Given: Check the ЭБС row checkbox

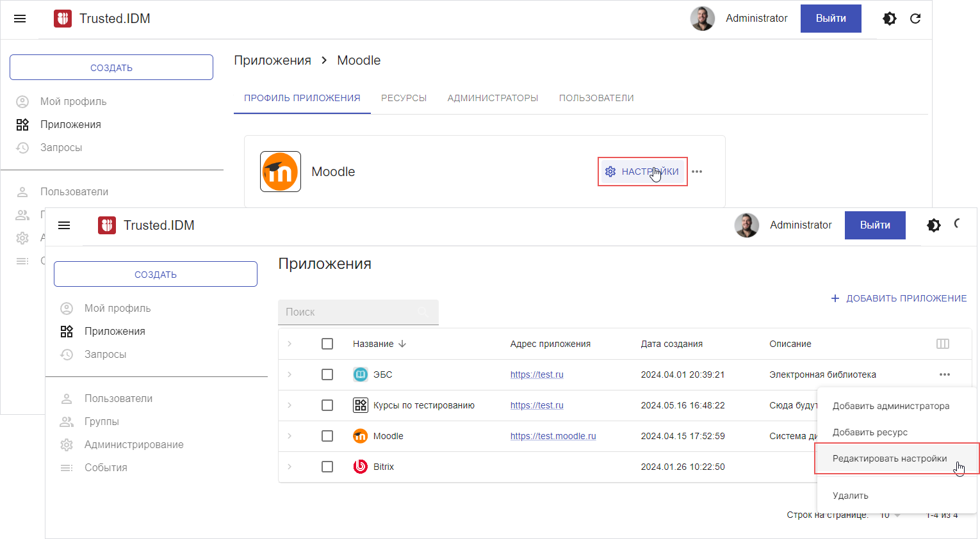Looking at the screenshot, I should click(327, 374).
